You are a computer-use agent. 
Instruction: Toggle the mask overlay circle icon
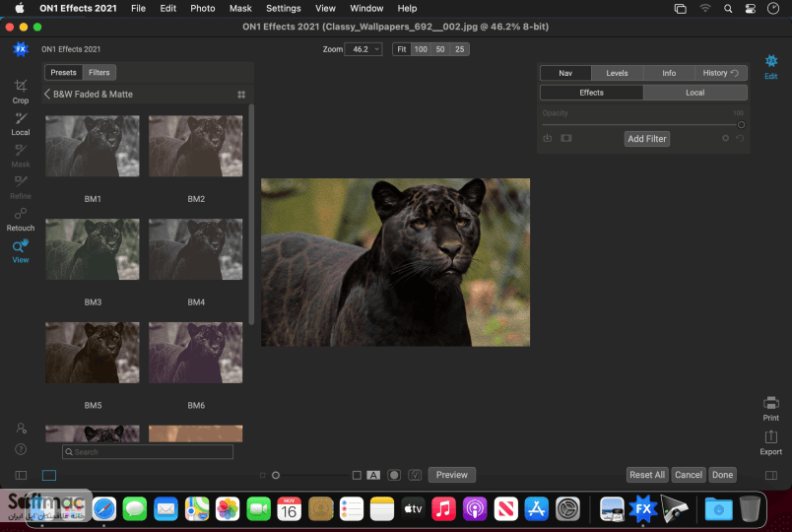click(x=394, y=475)
